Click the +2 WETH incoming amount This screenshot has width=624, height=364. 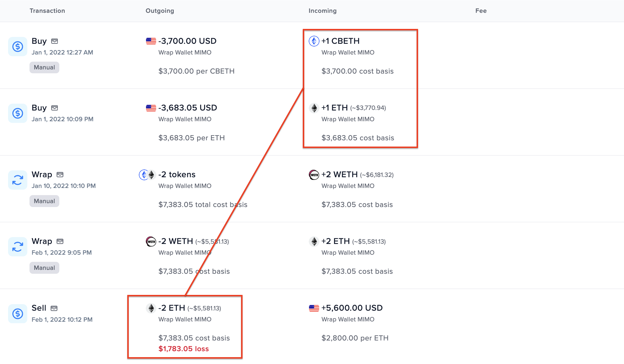(339, 175)
